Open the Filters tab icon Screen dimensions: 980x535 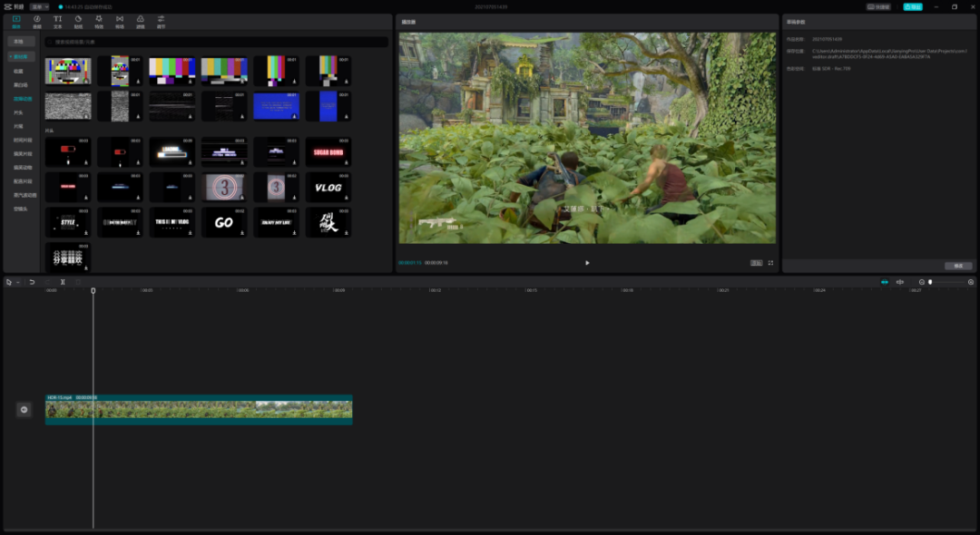click(140, 22)
